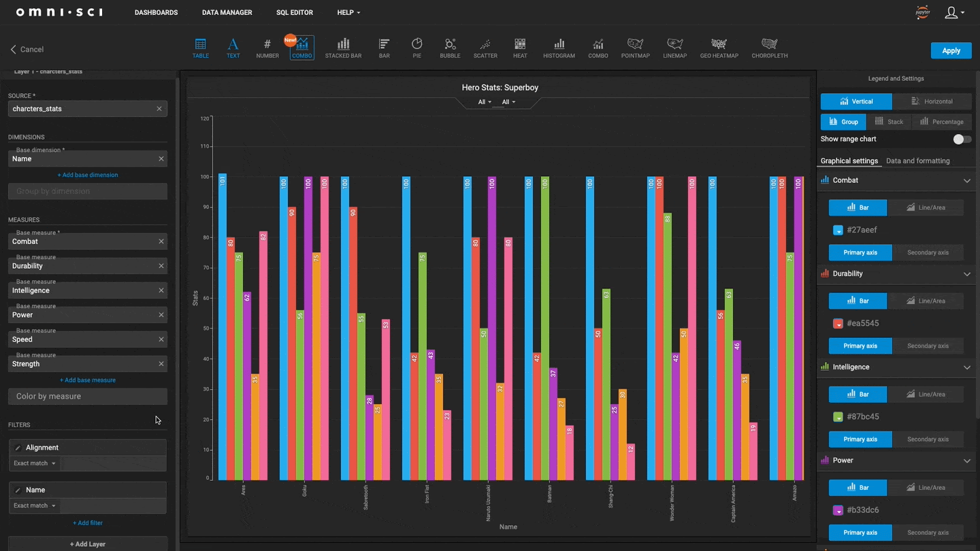Set Power to Primary axis
This screenshot has height=551, width=980.
pos(860,533)
